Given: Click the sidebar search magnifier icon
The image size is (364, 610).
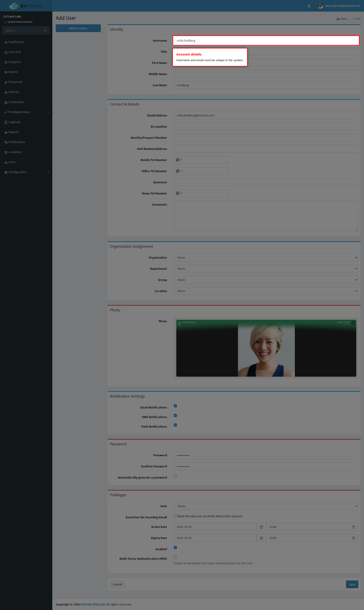Looking at the screenshot, I should point(45,31).
